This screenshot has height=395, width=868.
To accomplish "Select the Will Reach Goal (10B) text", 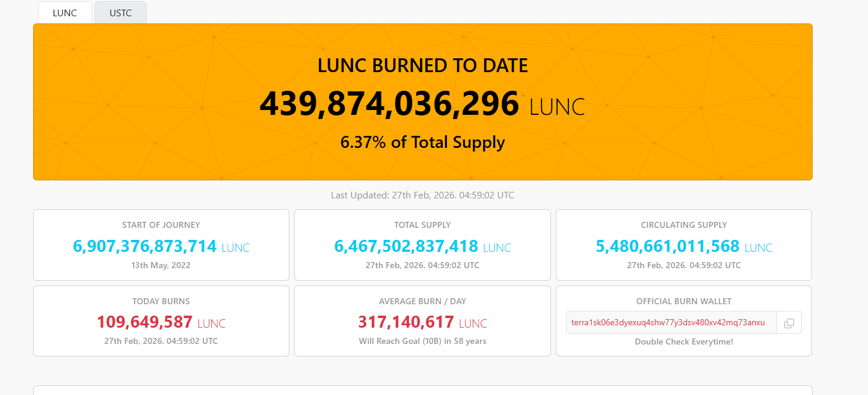I will [x=422, y=341].
